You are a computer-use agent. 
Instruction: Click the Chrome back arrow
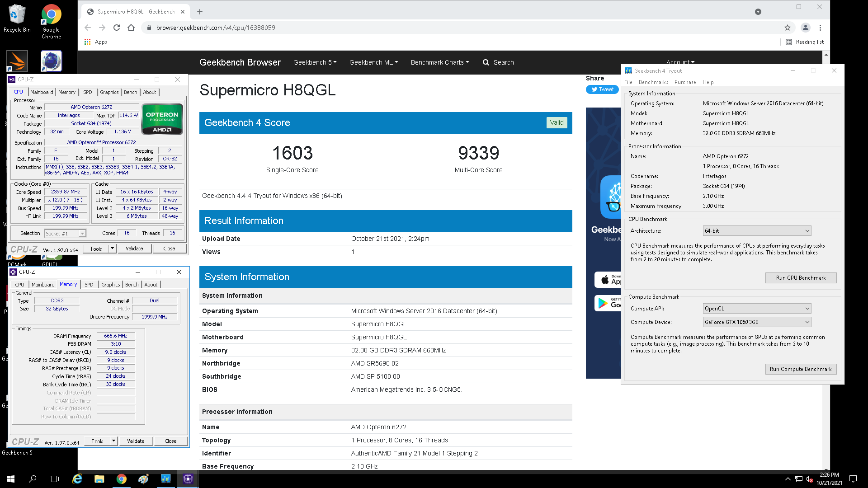pos(88,28)
